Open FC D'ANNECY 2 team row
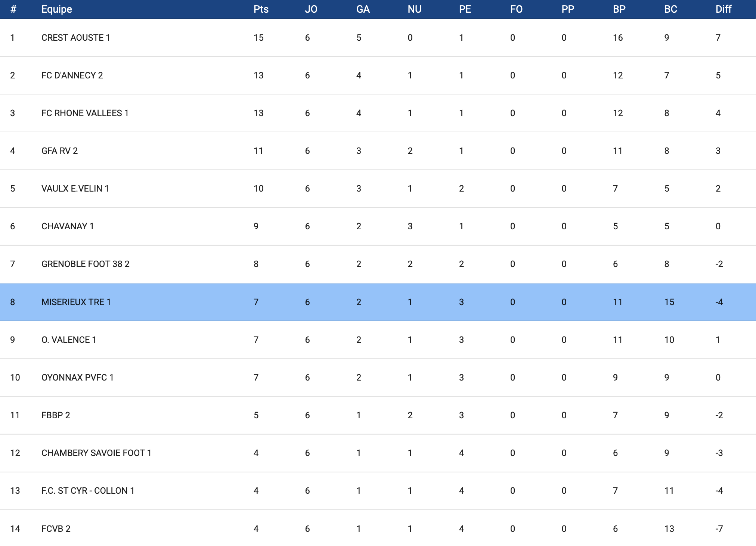 tap(72, 75)
